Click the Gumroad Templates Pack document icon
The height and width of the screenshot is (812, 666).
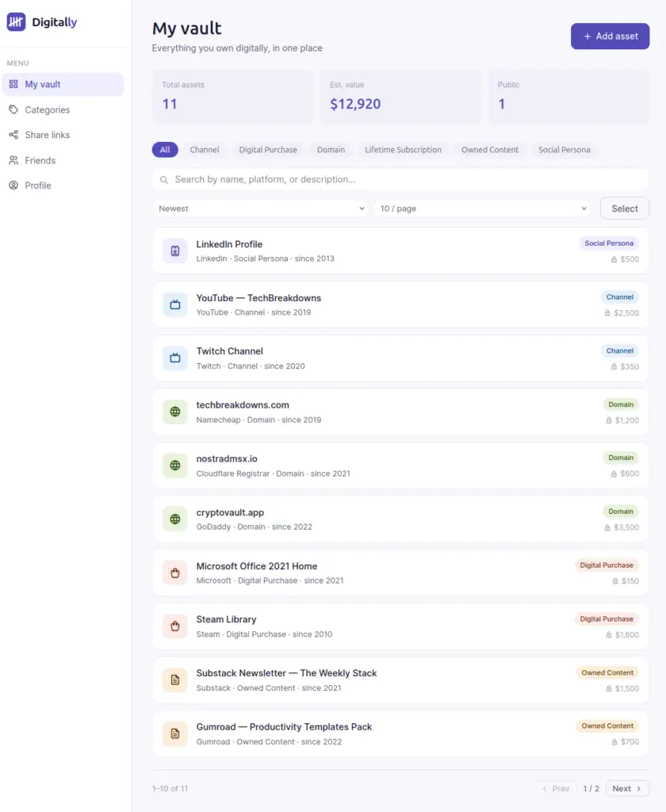pyautogui.click(x=175, y=733)
